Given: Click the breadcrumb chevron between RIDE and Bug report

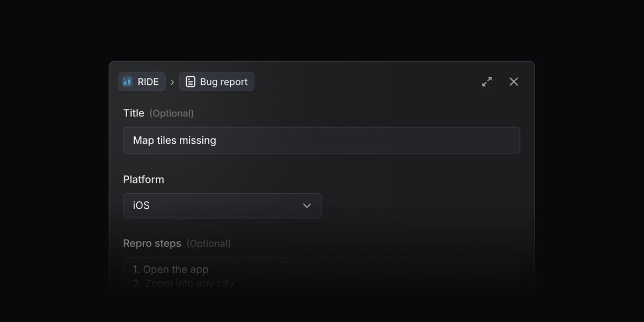Looking at the screenshot, I should [172, 82].
